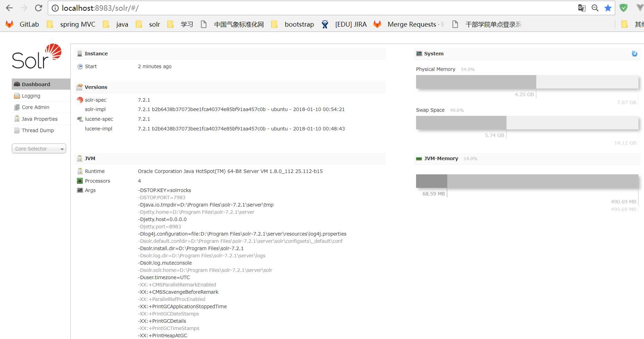644x339 pixels.
Task: Click the Versions section icon
Action: (80, 87)
